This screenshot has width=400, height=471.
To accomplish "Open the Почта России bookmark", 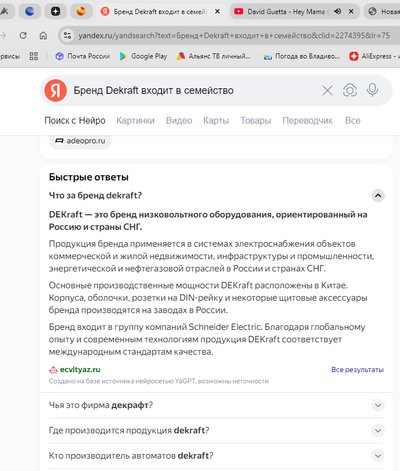I will click(83, 56).
